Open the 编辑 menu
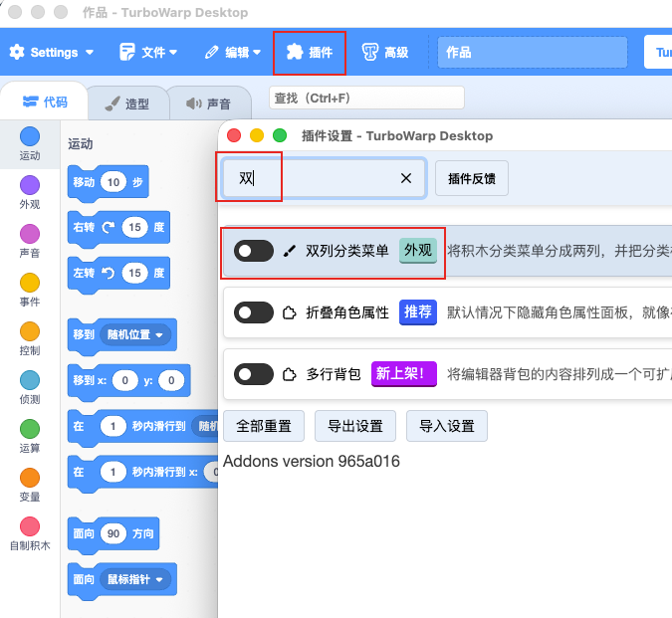Viewport: 672px width, 618px height. tap(233, 53)
